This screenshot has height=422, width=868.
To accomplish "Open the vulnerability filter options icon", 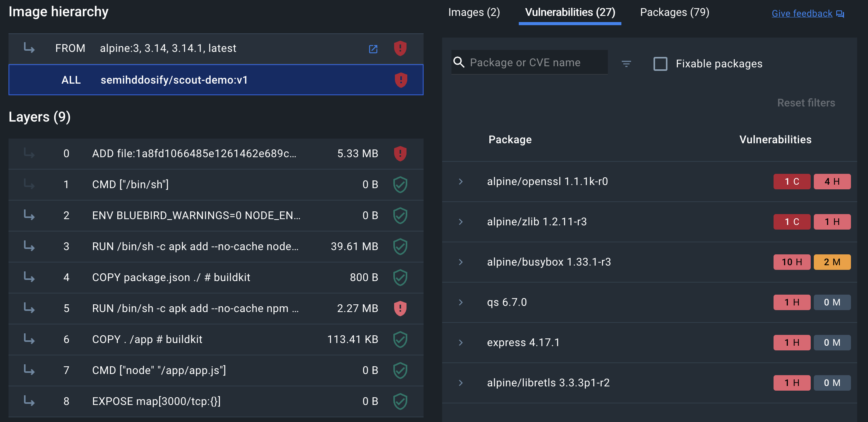I will point(626,63).
